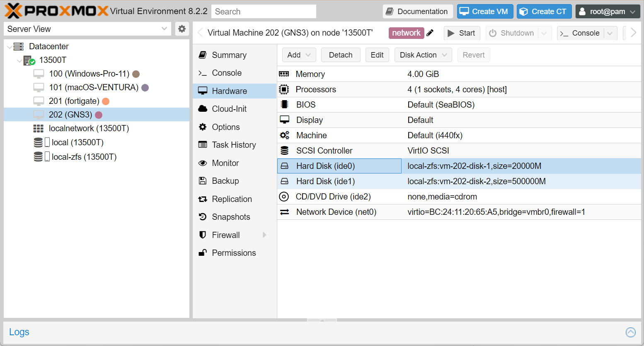Click the brown tag dot on VM 100
The image size is (644, 346).
pyautogui.click(x=136, y=74)
